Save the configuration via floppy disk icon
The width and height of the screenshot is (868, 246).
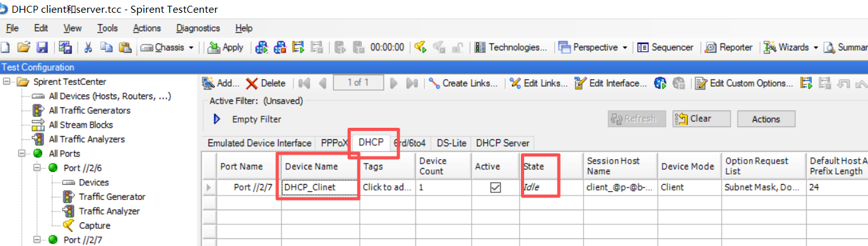(x=42, y=47)
